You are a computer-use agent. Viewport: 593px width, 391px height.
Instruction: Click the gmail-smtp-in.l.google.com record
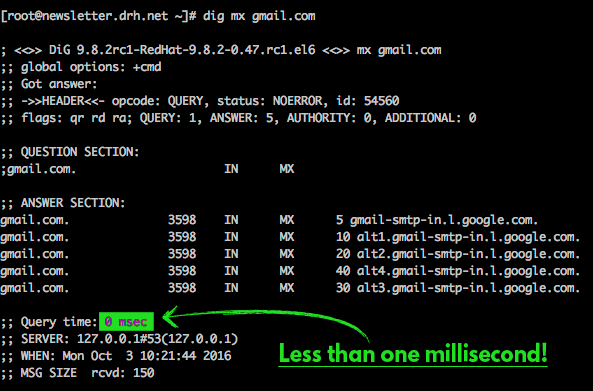tap(444, 220)
